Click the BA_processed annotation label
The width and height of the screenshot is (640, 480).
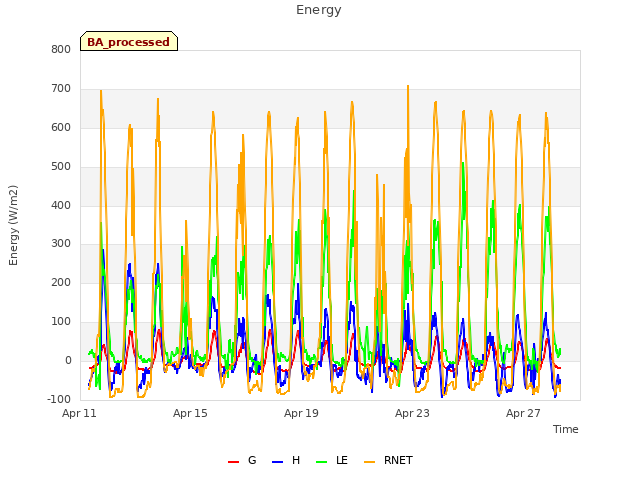[129, 41]
